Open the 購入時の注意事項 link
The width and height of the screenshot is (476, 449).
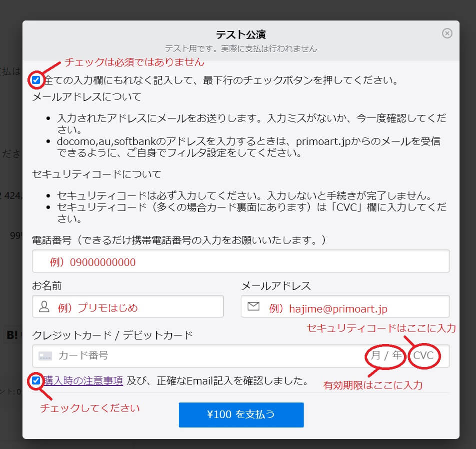pos(83,380)
